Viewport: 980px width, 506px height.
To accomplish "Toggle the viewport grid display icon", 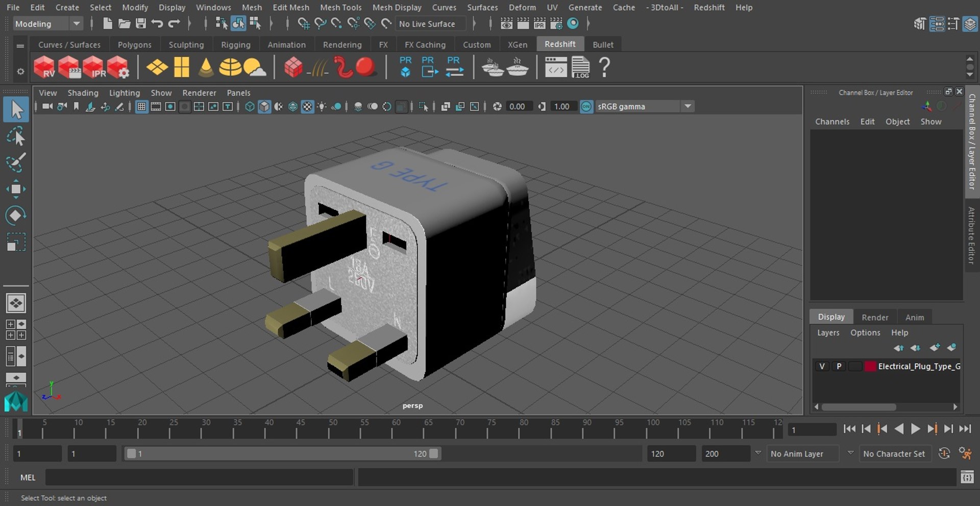I will [x=141, y=106].
